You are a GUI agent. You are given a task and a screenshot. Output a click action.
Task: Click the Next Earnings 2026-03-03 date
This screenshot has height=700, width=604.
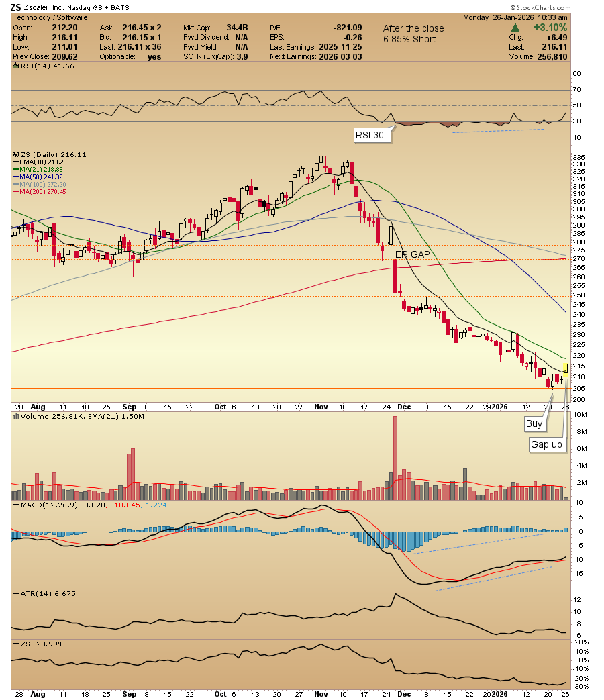(340, 56)
